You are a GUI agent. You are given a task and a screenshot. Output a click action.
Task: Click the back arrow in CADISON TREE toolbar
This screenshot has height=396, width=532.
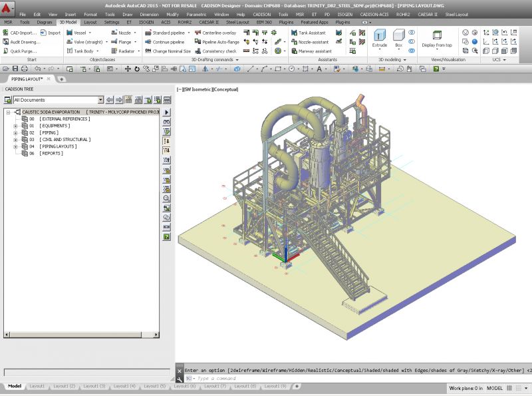110,100
